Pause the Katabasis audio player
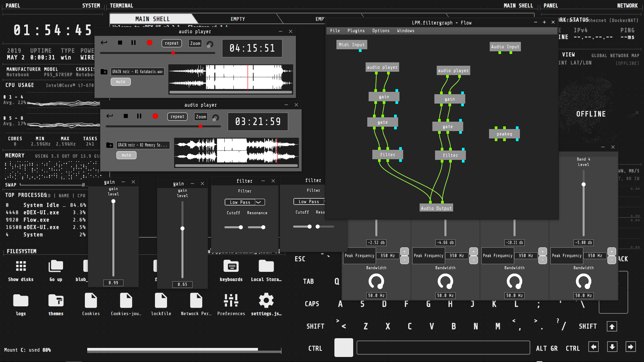Image resolution: width=644 pixels, height=362 pixels. click(x=133, y=43)
